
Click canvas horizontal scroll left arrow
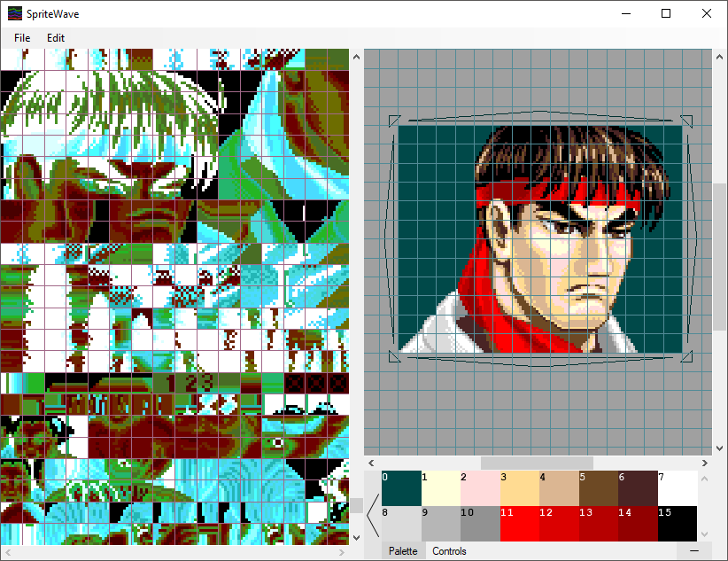[371, 463]
